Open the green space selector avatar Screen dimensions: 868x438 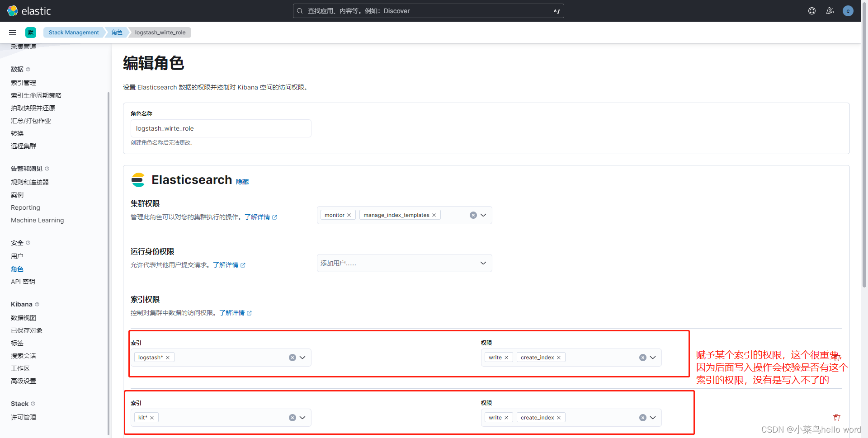[x=31, y=33]
